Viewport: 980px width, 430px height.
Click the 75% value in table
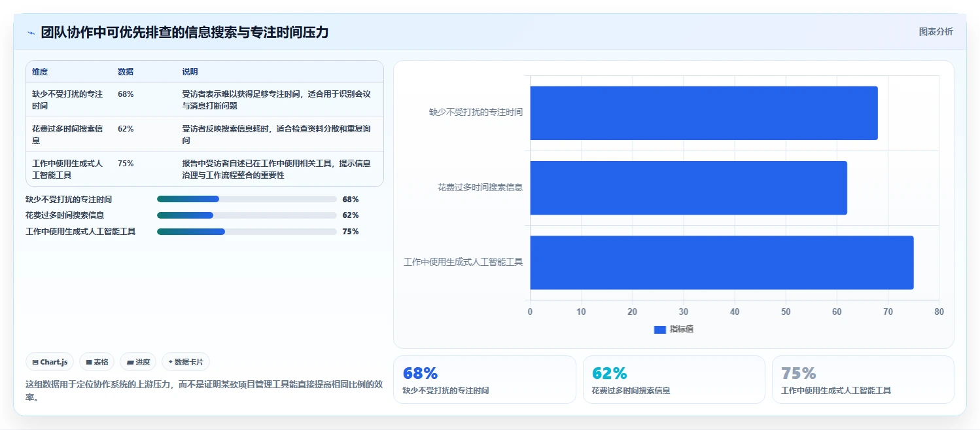126,164
